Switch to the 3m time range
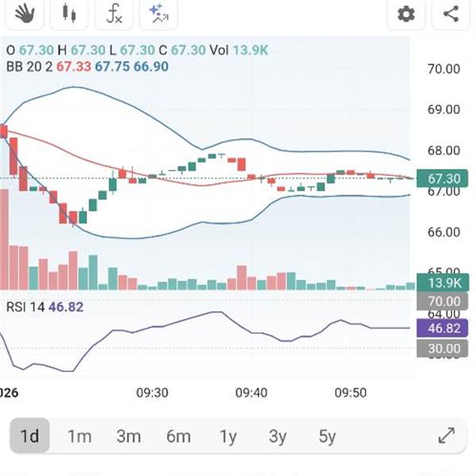The width and height of the screenshot is (476, 476). [x=129, y=436]
